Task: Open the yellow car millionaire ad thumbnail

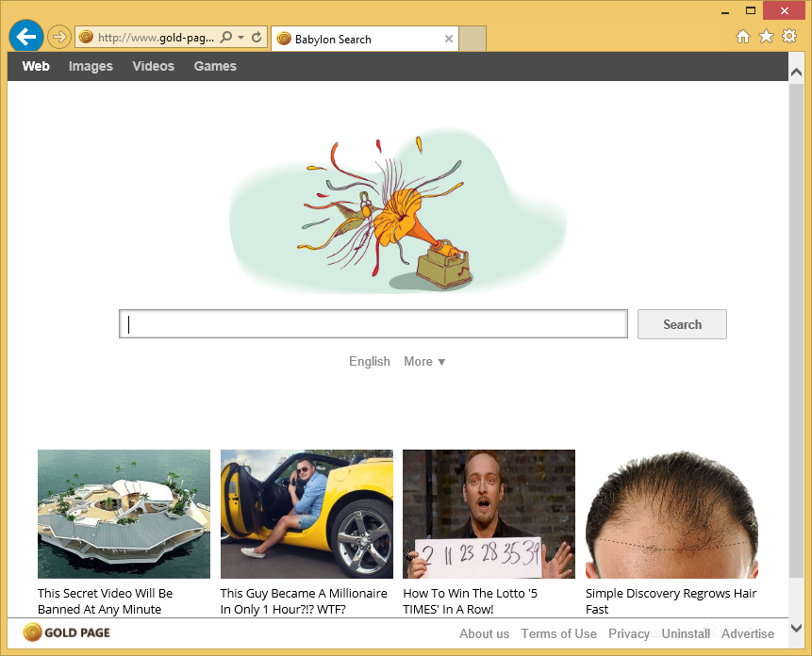Action: pos(307,514)
